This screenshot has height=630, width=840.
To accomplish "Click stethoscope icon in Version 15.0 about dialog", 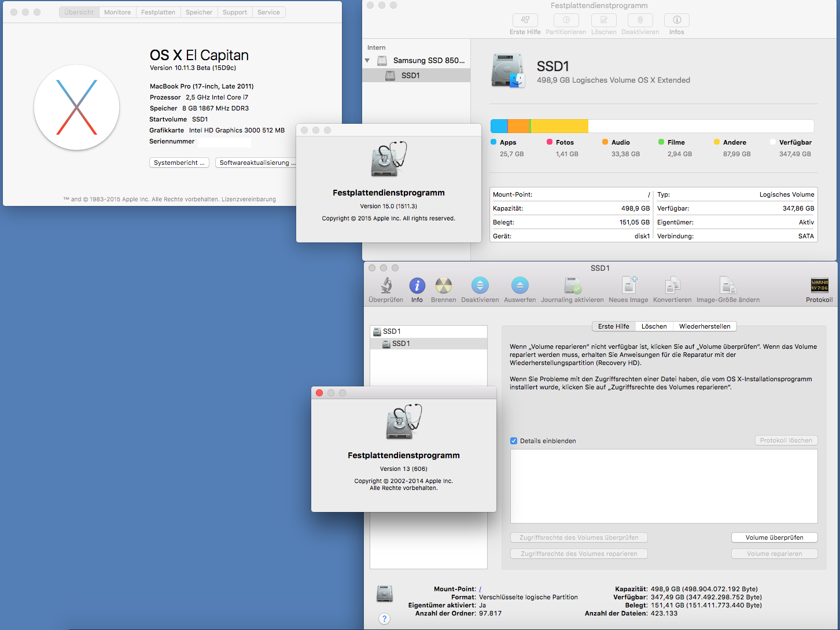I will click(389, 159).
